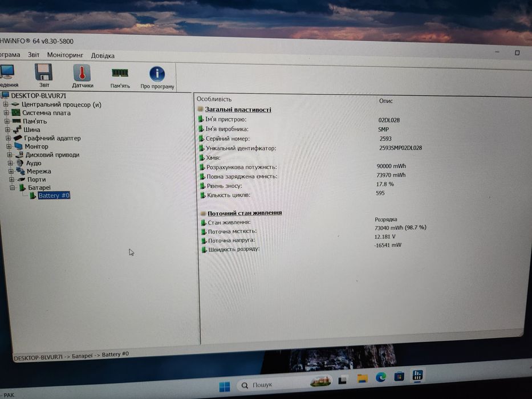
Task: Select the DESKTOP-BLVUR7I root node
Action: tap(38, 96)
